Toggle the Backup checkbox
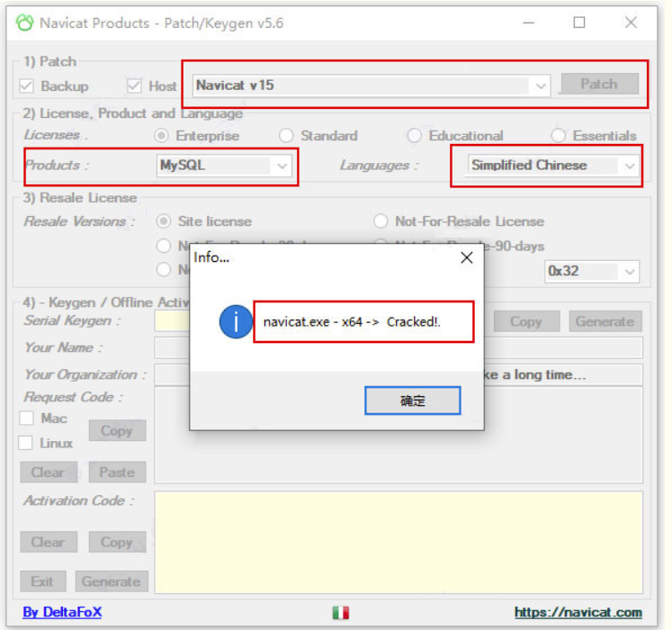 coord(26,85)
